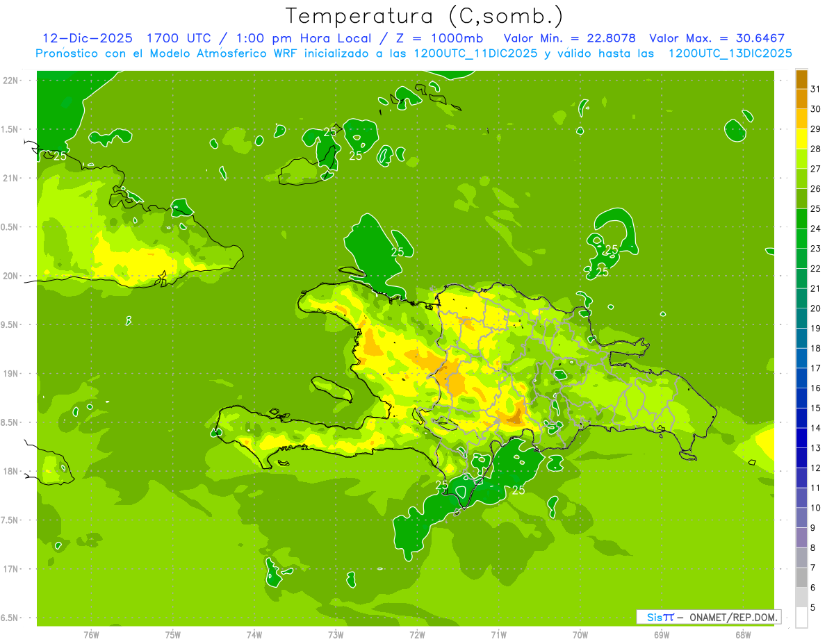Click the "72W" longitude label
The height and width of the screenshot is (644, 834).
click(x=417, y=634)
